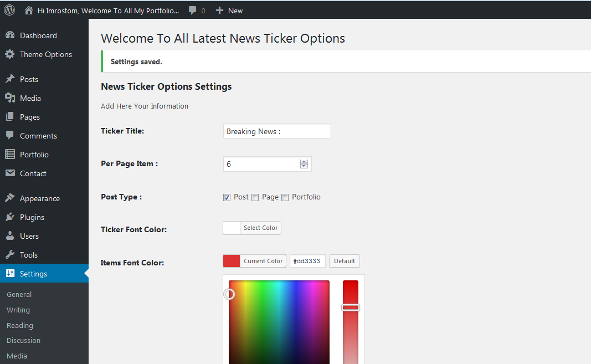Open the Dashboard menu

(x=38, y=35)
